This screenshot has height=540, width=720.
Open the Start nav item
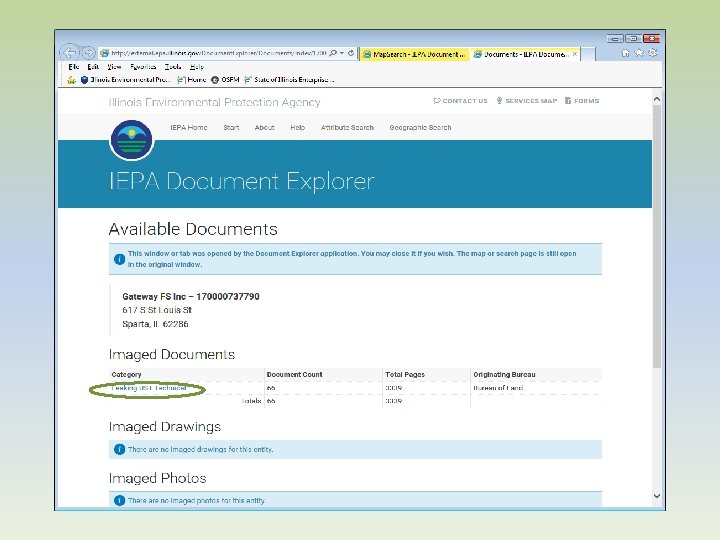(231, 128)
